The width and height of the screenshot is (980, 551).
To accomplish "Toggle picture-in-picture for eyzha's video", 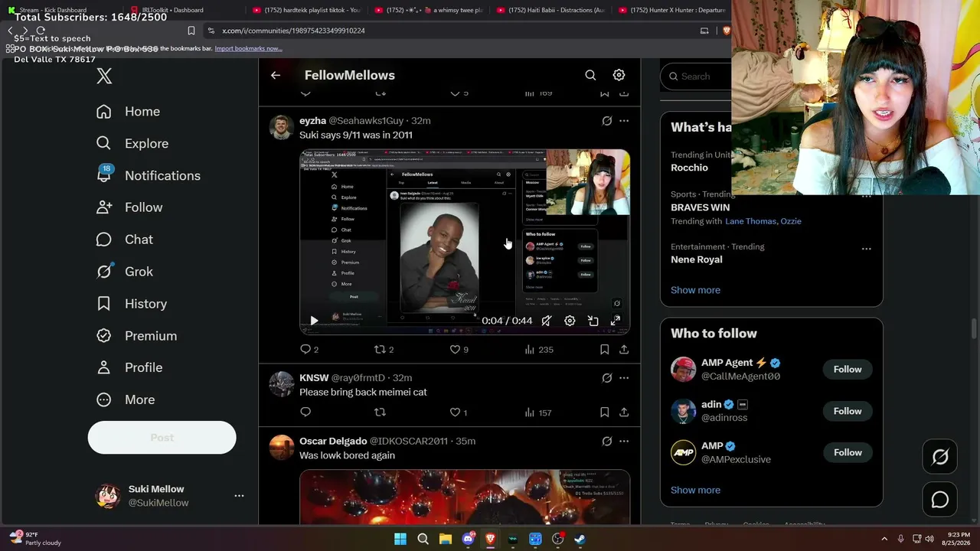I will click(x=593, y=321).
